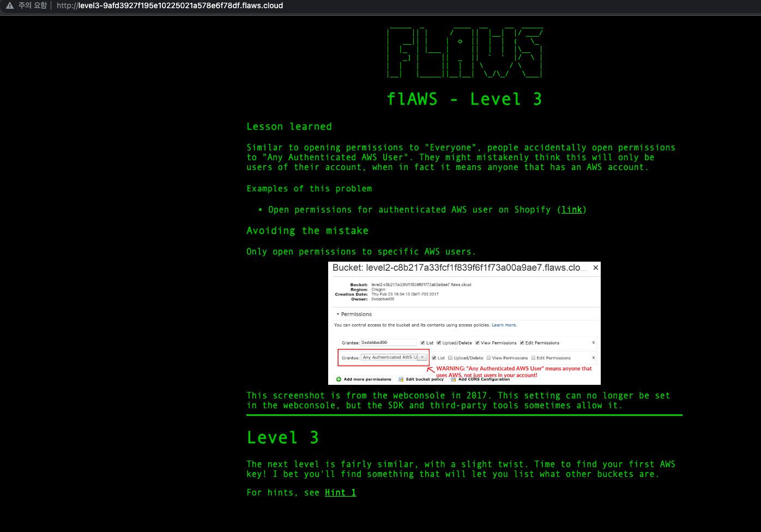Toggle Upload/Delete checkbox for grantee 0xdabbad00

(439, 343)
